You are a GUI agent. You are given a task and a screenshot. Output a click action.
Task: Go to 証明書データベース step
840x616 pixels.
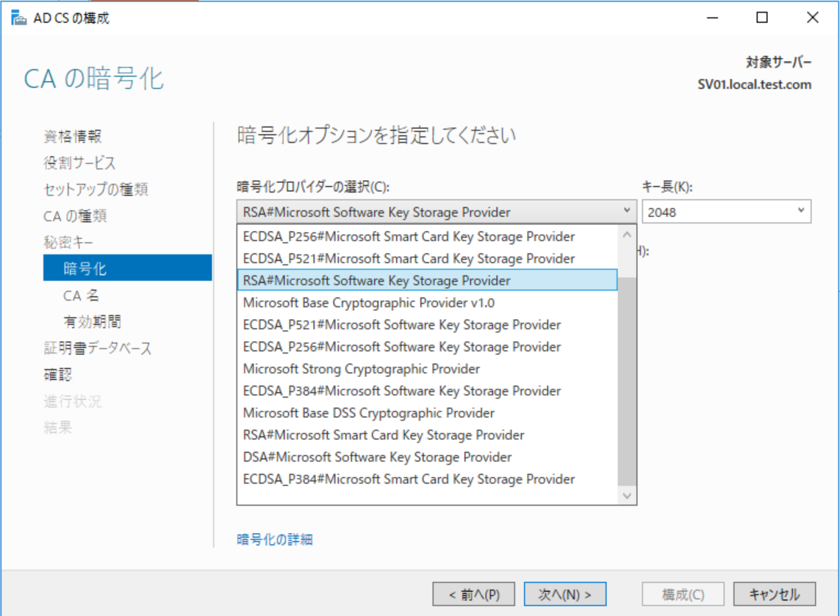point(98,348)
